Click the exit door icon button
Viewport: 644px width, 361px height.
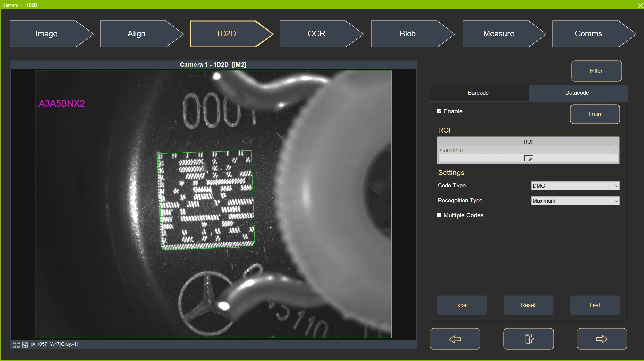tap(529, 339)
